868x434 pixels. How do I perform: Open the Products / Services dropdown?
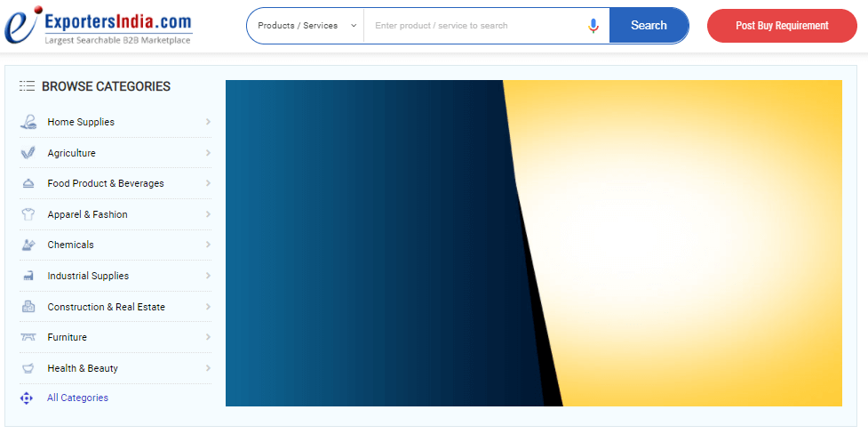pos(307,26)
